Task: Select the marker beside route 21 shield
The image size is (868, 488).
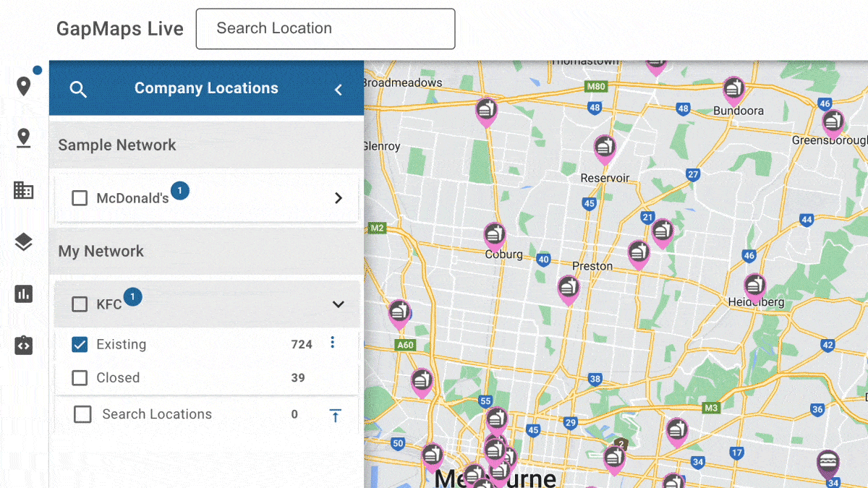Action: tap(662, 234)
